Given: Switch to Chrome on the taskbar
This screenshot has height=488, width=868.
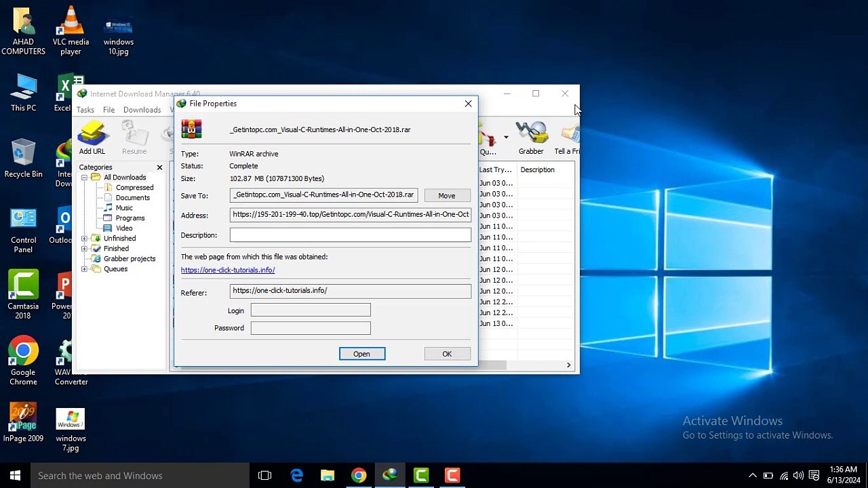Looking at the screenshot, I should tap(359, 476).
